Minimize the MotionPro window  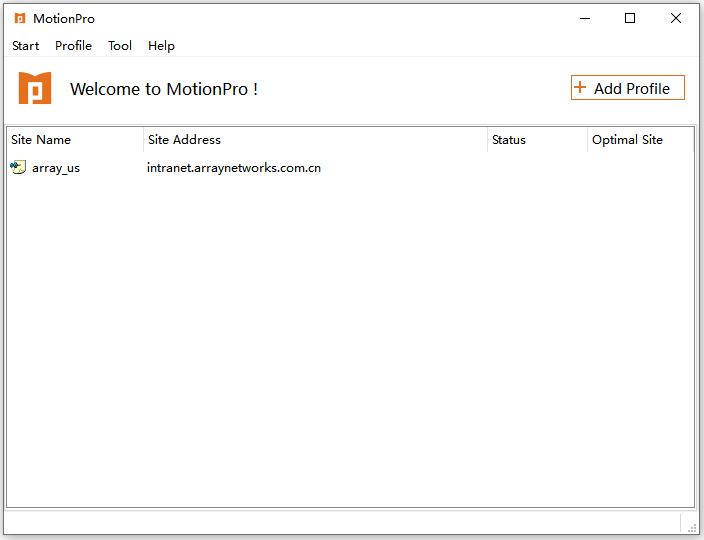(x=585, y=18)
